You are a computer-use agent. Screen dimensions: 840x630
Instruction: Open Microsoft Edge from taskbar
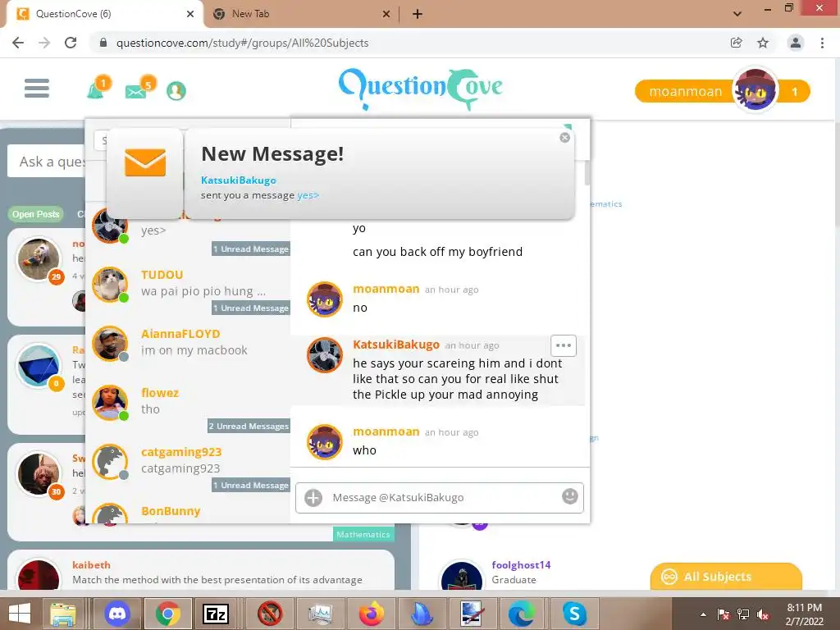[x=521, y=614]
